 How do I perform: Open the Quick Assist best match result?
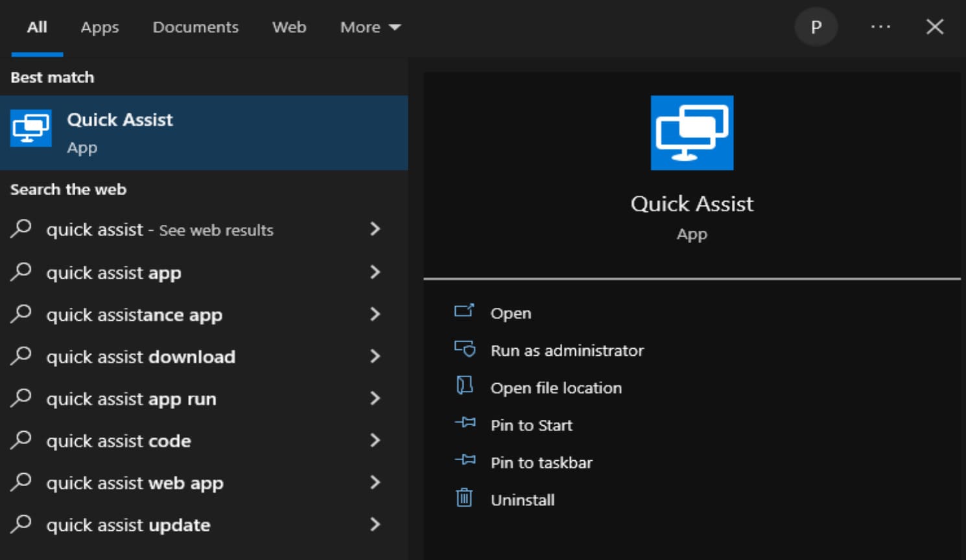[204, 133]
